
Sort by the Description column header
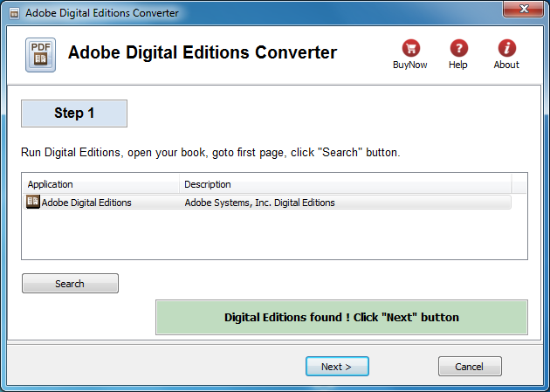pyautogui.click(x=345, y=184)
